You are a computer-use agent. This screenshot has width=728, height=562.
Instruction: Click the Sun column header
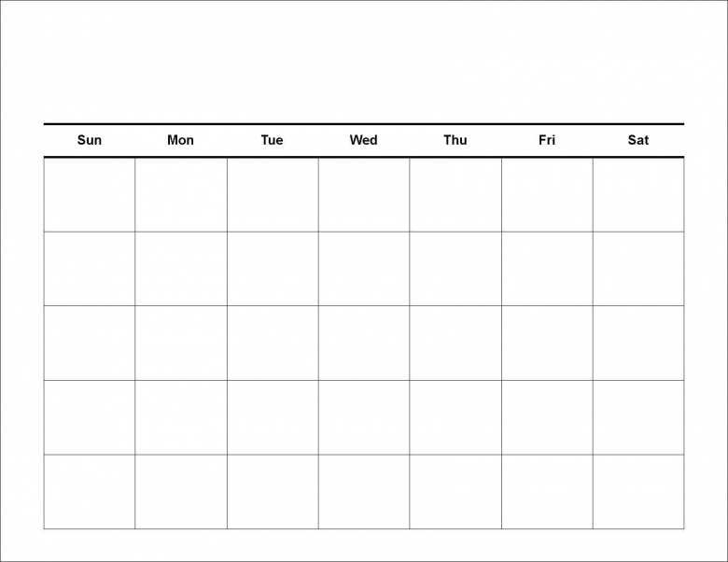(90, 140)
